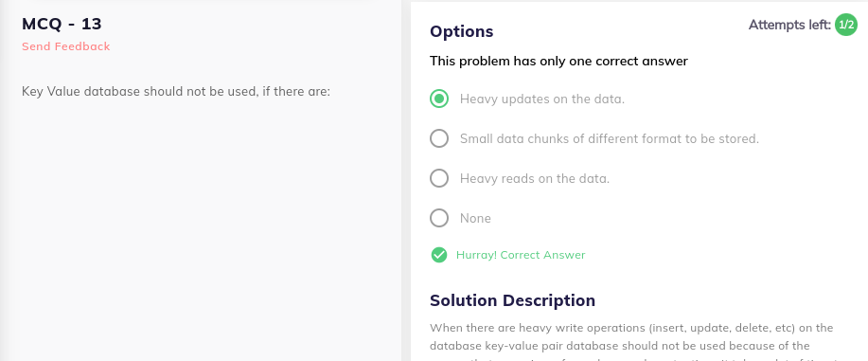The height and width of the screenshot is (361, 868).
Task: Click the green checkmark success icon
Action: click(439, 255)
